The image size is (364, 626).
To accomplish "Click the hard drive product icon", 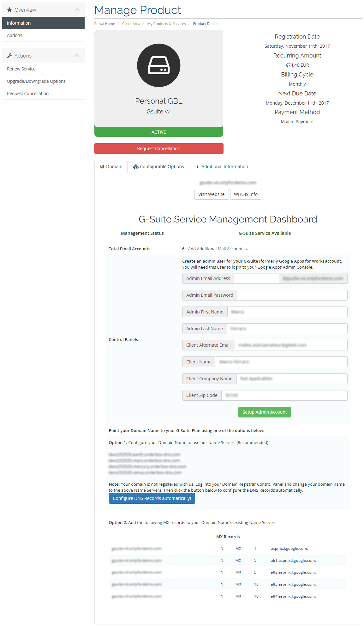I will [159, 65].
